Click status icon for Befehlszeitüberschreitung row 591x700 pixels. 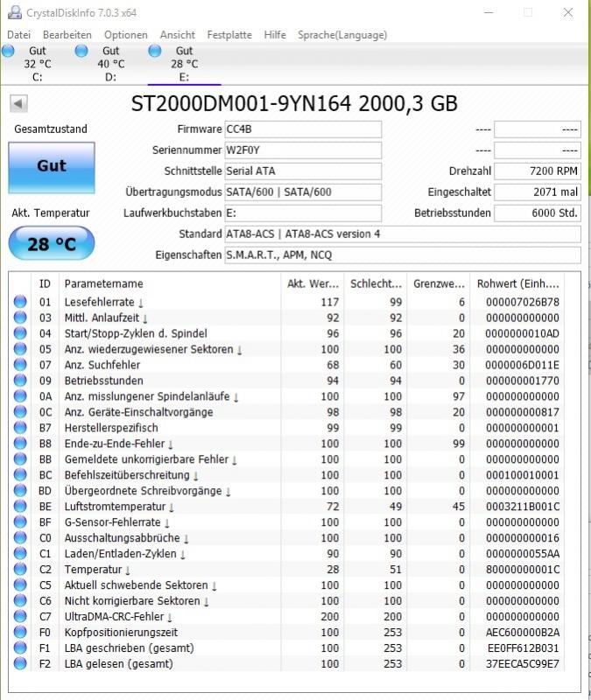click(20, 474)
